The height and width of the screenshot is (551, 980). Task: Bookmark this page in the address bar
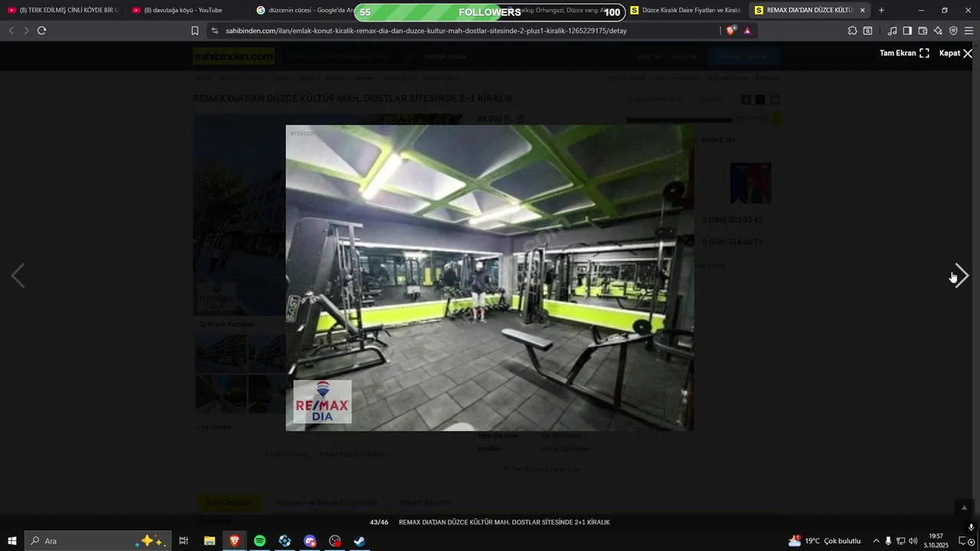(194, 31)
